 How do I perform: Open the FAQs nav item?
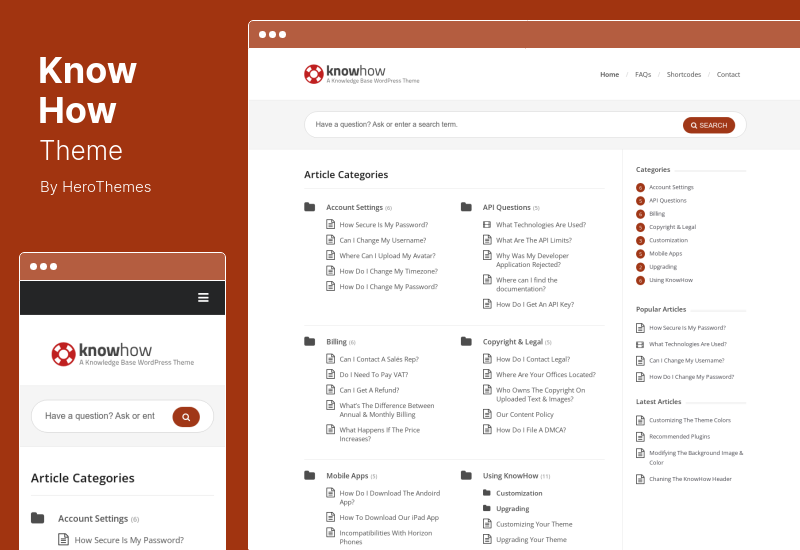pyautogui.click(x=643, y=74)
